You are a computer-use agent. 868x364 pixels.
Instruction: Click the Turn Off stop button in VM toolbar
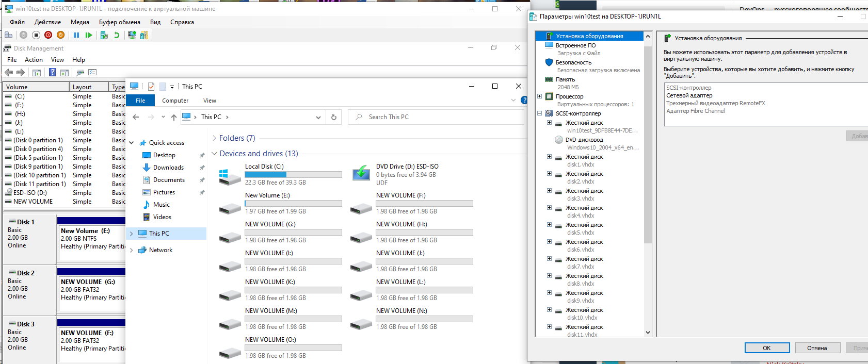coord(36,35)
